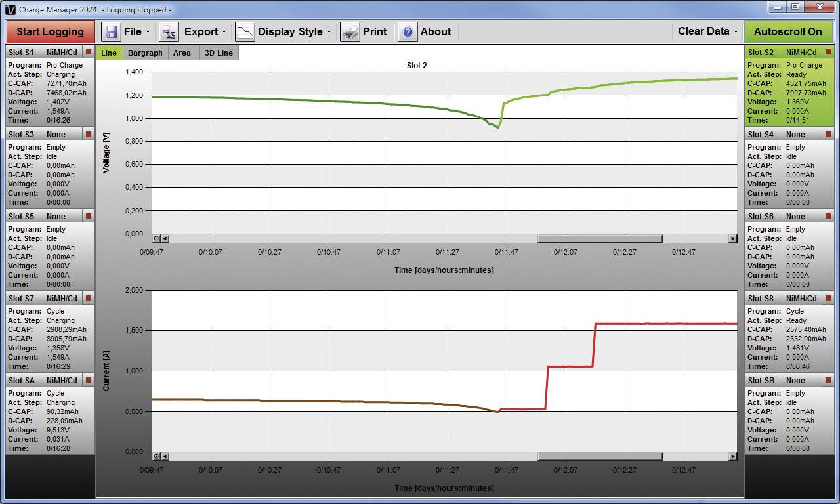840x504 pixels.
Task: Switch to the Bargraph tab
Action: pyautogui.click(x=145, y=52)
